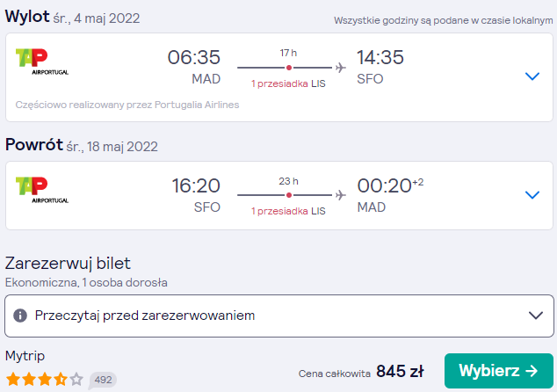
Task: Expand the Przeczytaj przed zarezerwowaniem section
Action: coord(279,316)
